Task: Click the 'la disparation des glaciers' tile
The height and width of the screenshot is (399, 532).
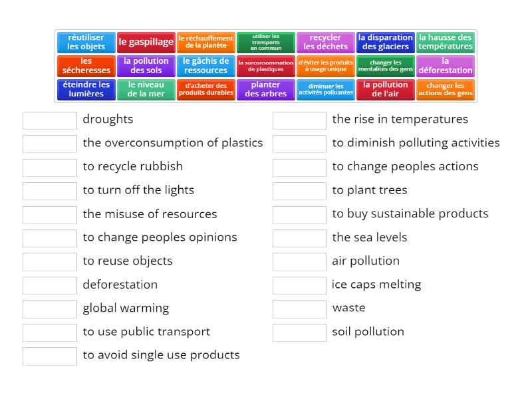Action: [x=386, y=43]
